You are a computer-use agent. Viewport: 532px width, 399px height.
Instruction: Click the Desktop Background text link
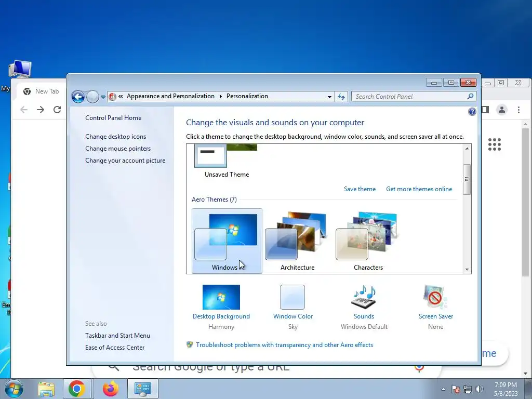(221, 316)
